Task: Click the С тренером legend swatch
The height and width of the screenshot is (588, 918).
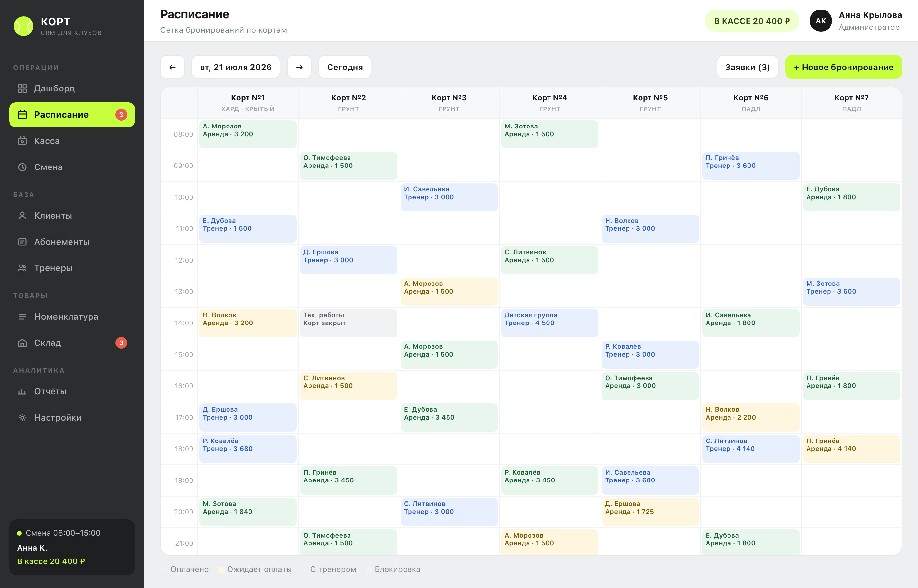Action: (304, 570)
